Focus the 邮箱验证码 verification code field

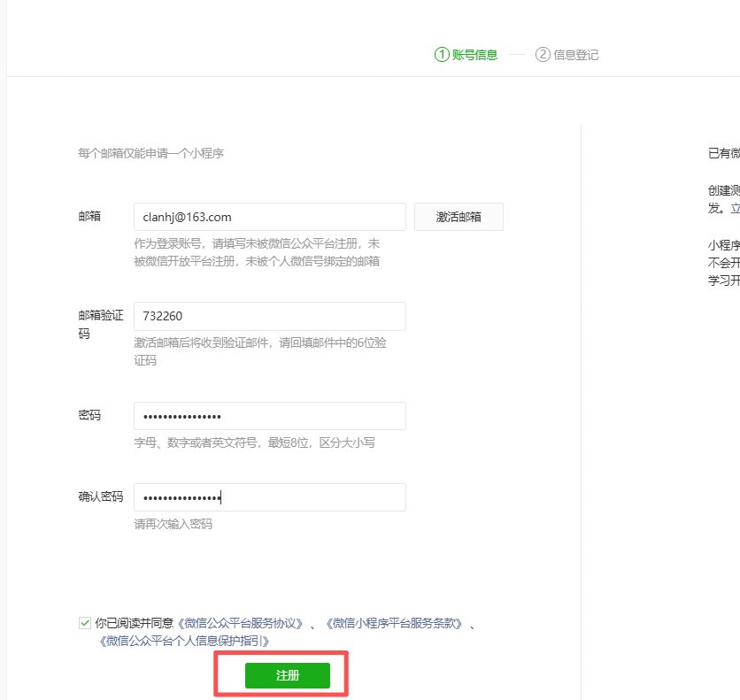pos(269,316)
